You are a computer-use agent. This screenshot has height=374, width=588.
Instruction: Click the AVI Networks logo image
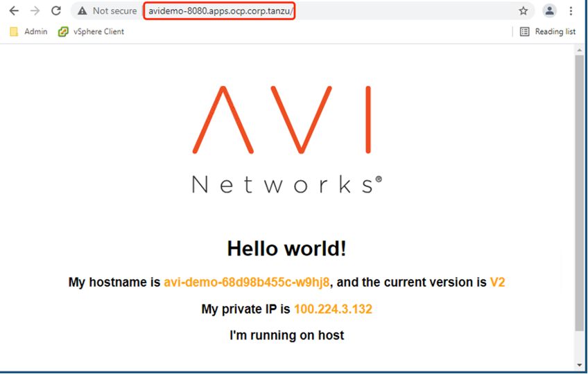[x=287, y=139]
